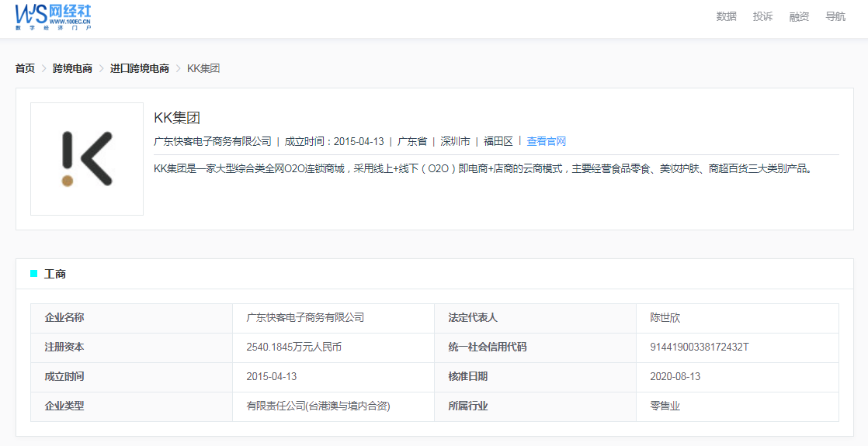The width and height of the screenshot is (868, 446).
Task: Click 福田区 in the company header
Action: pos(498,142)
